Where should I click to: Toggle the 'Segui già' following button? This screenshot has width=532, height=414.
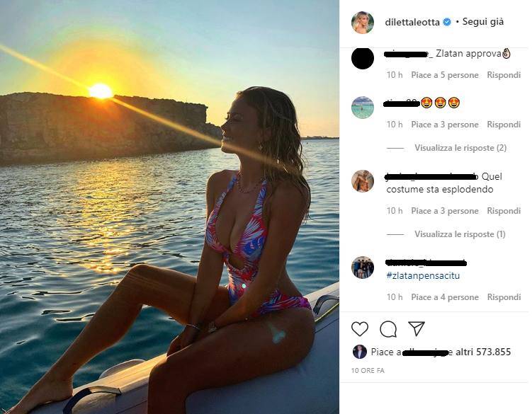pyautogui.click(x=483, y=22)
